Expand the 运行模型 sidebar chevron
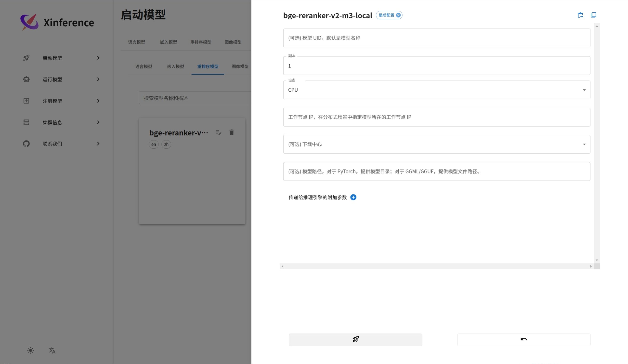 pos(98,79)
